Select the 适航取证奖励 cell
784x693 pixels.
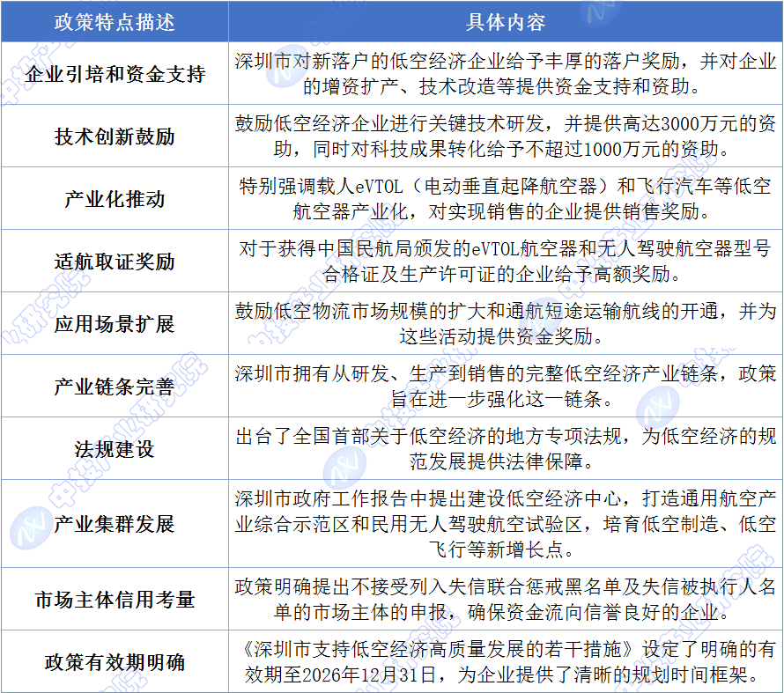[115, 262]
